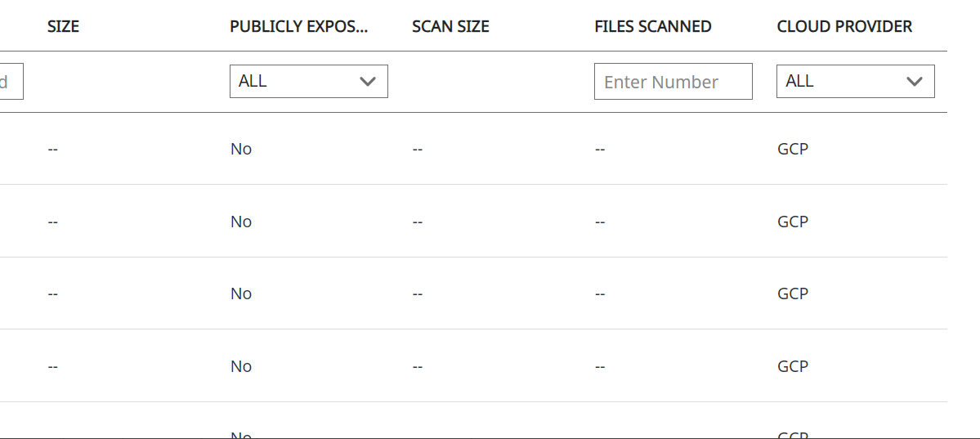Click the FILES SCANNED column header
Image resolution: width=980 pixels, height=439 pixels.
[652, 26]
